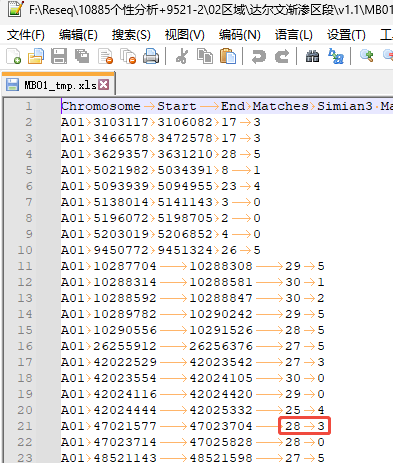
Task: Click the New file toolbar icon
Action: [14, 56]
